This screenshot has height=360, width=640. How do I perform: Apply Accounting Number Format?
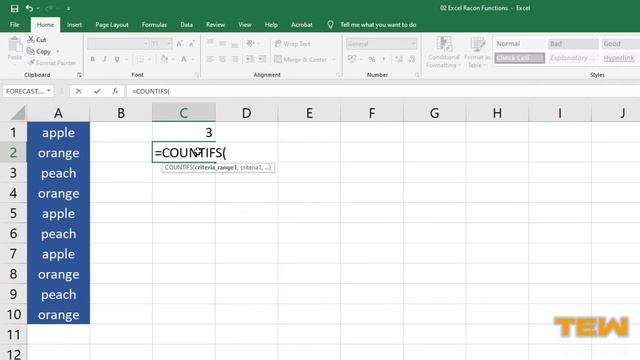pyautogui.click(x=352, y=59)
